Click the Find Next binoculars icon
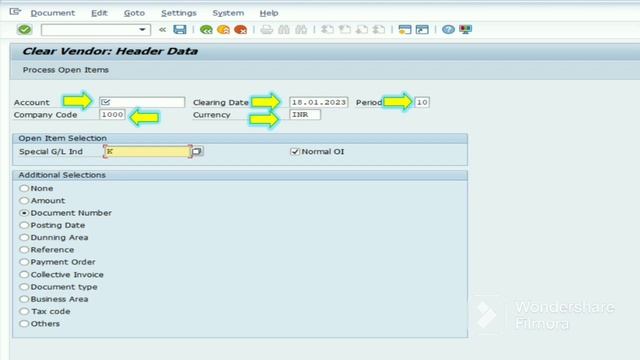 click(x=301, y=29)
